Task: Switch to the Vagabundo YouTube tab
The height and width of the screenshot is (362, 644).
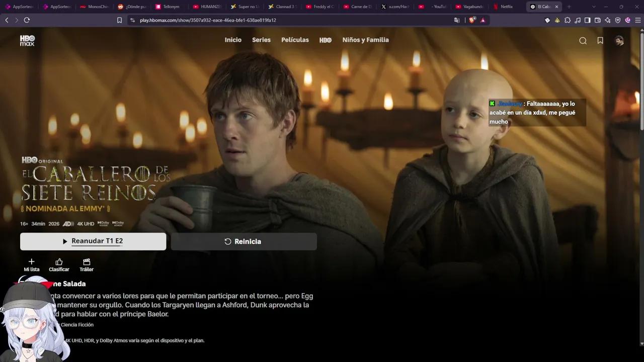Action: coord(470,7)
